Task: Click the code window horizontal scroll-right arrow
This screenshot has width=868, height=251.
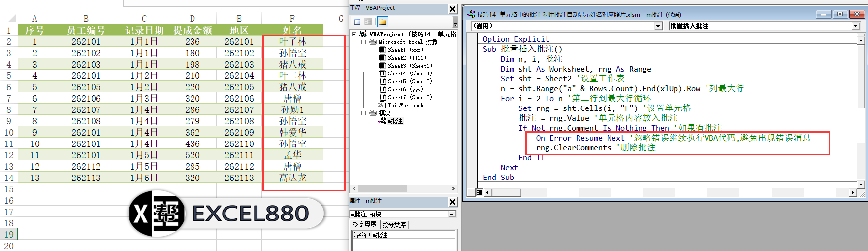Action: point(852,192)
